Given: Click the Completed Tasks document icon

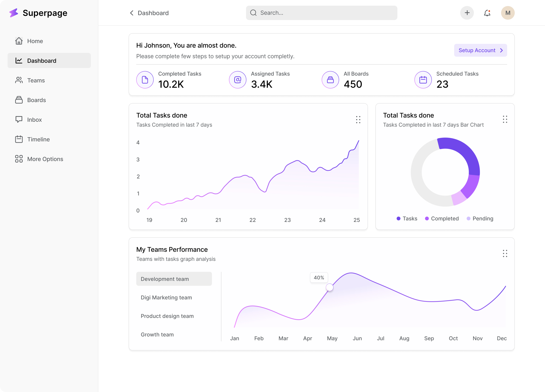Looking at the screenshot, I should click(145, 80).
